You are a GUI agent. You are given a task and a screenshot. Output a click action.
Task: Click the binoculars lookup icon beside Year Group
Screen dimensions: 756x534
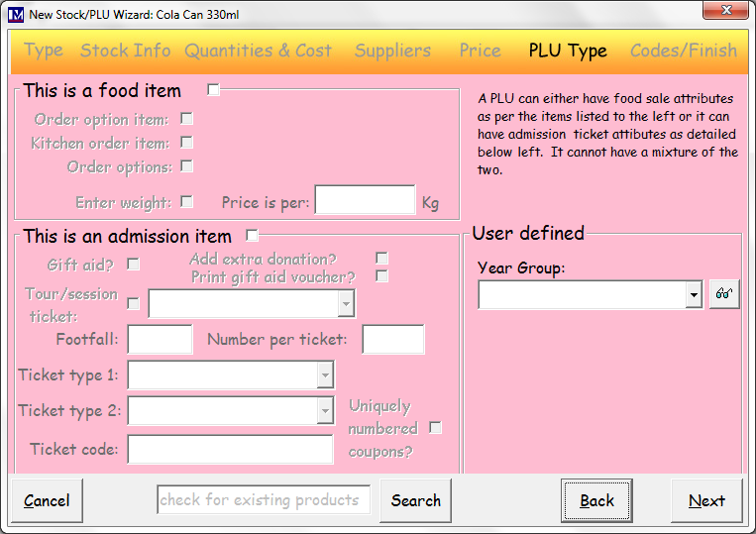pyautogui.click(x=724, y=294)
